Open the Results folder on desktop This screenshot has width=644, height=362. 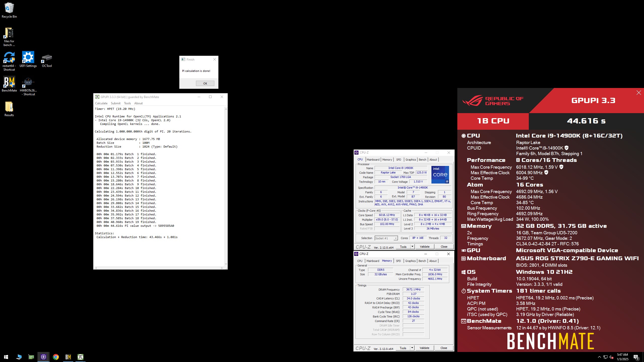pos(9,109)
